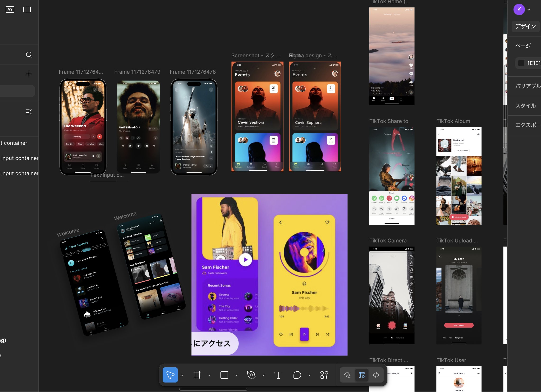Viewport: 541px width, 392px height.
Task: Select the first 'input container' layer
Action: (19, 158)
